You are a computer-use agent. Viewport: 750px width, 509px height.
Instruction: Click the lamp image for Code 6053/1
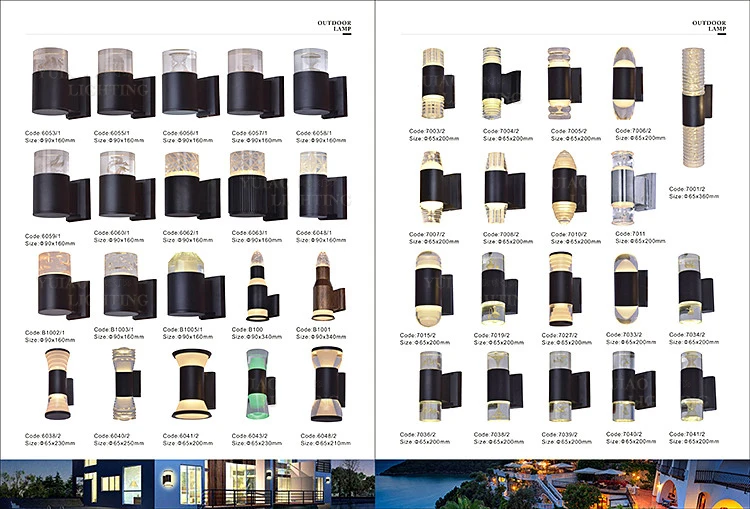pos(61,83)
